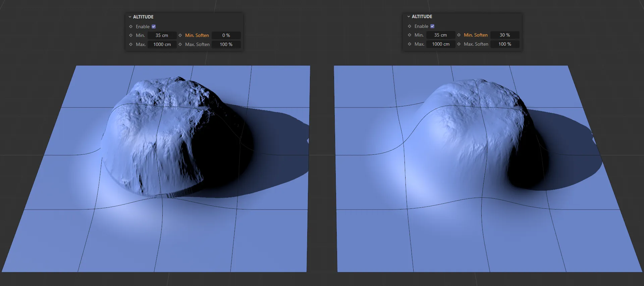Select the Min. Soften field showing 30 %
Screen dimensions: 644x286
(505, 35)
